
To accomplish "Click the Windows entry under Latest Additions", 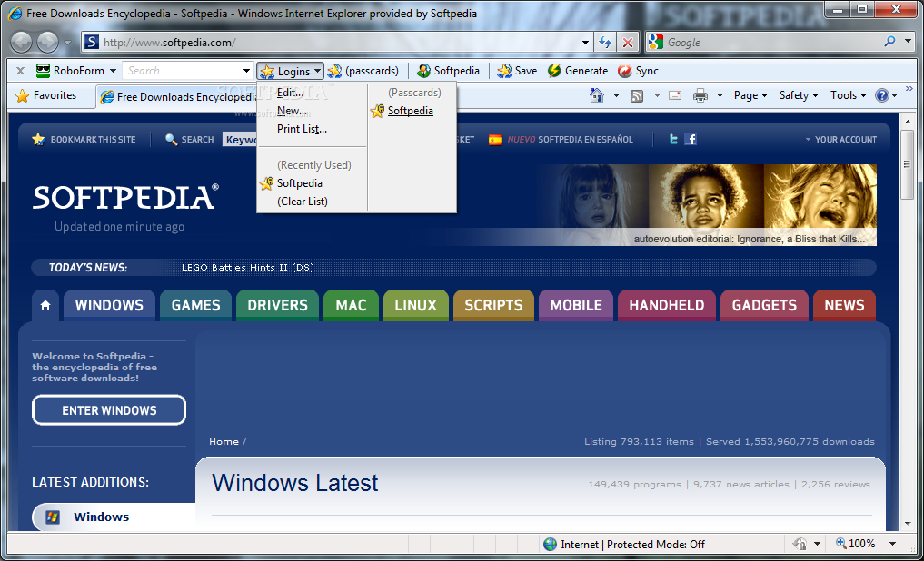I will pos(102,517).
